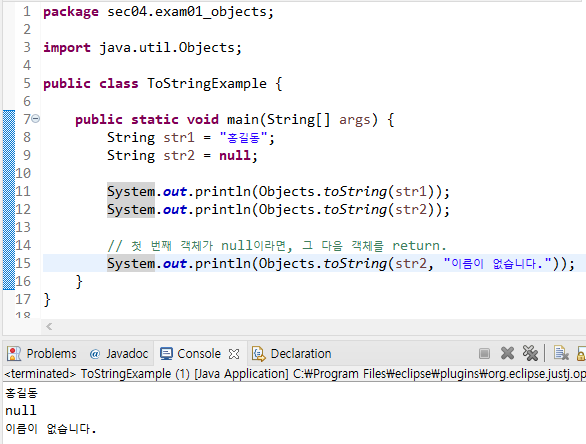
Task: Click the main method signature on line 7
Action: 234,120
